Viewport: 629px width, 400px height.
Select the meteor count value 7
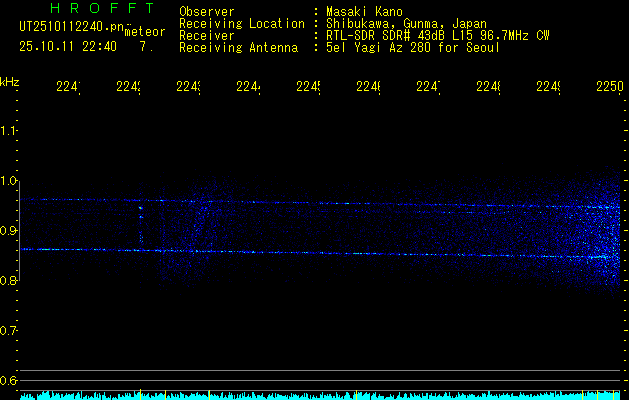click(x=146, y=46)
